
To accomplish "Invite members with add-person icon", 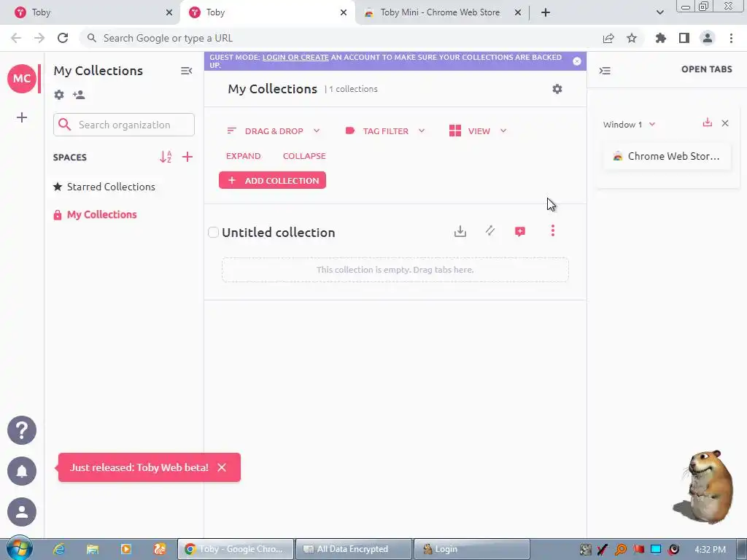I will pos(79,95).
